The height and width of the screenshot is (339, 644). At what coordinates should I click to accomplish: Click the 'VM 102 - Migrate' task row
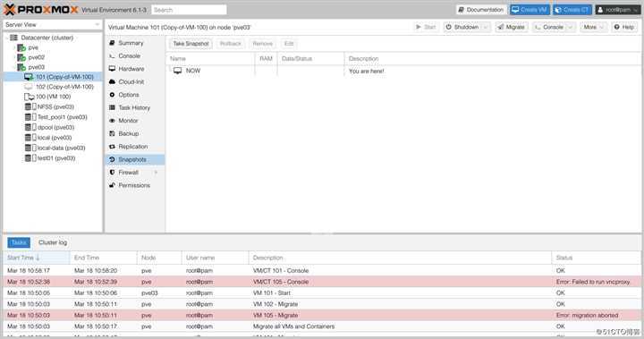tap(322, 304)
